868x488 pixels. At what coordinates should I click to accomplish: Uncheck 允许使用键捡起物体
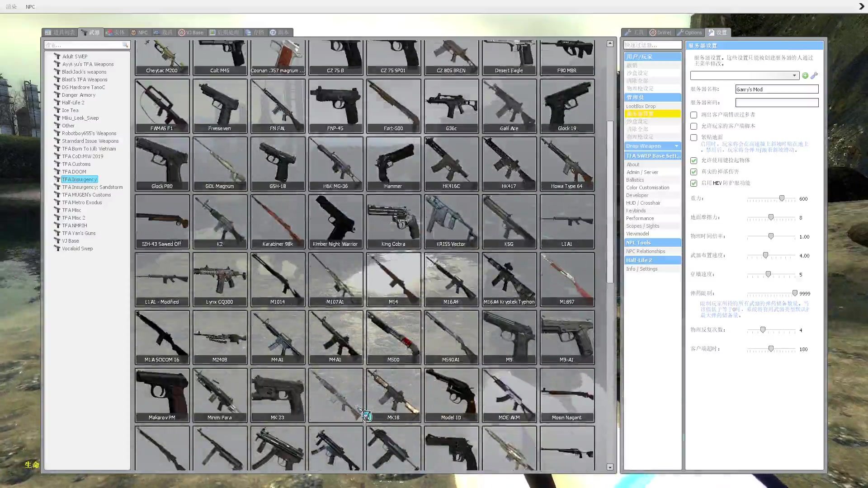693,160
